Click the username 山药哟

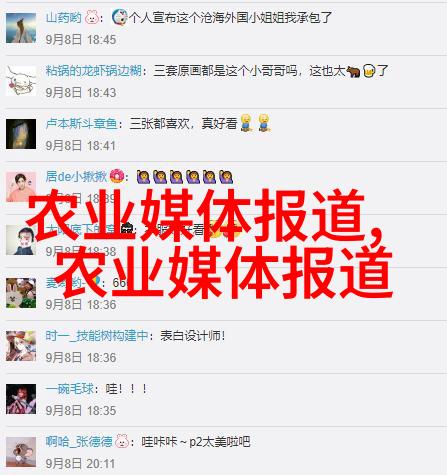click(x=64, y=18)
